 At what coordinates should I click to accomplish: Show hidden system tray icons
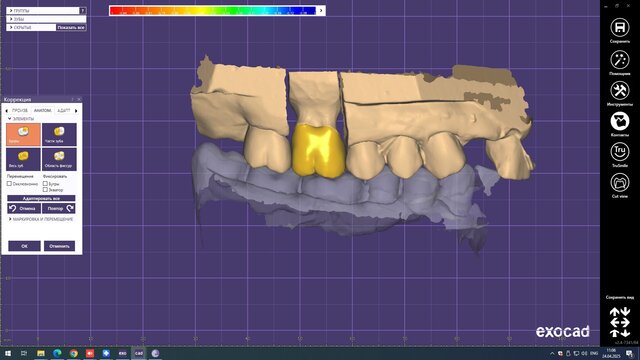point(552,353)
